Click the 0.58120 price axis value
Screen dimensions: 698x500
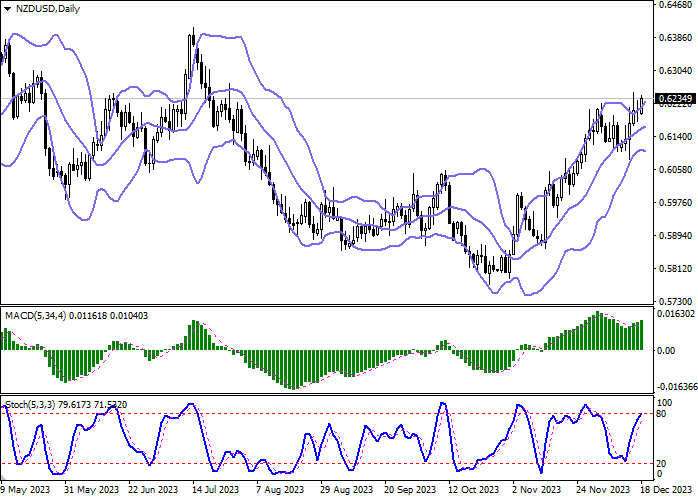[x=675, y=268]
